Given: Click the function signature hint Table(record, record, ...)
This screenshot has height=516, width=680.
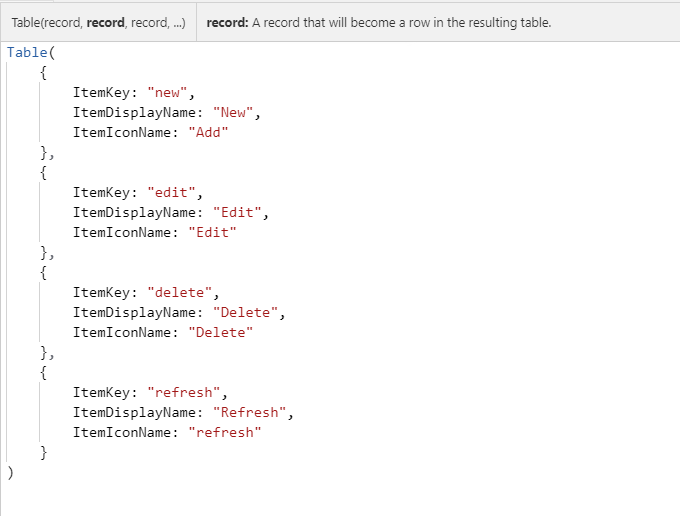Looking at the screenshot, I should click(98, 22).
